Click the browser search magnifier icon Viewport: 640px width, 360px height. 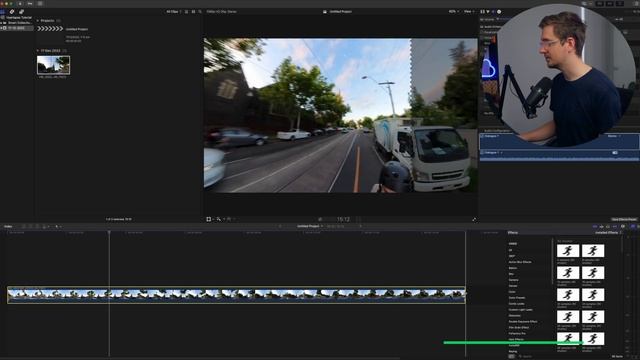tap(200, 12)
